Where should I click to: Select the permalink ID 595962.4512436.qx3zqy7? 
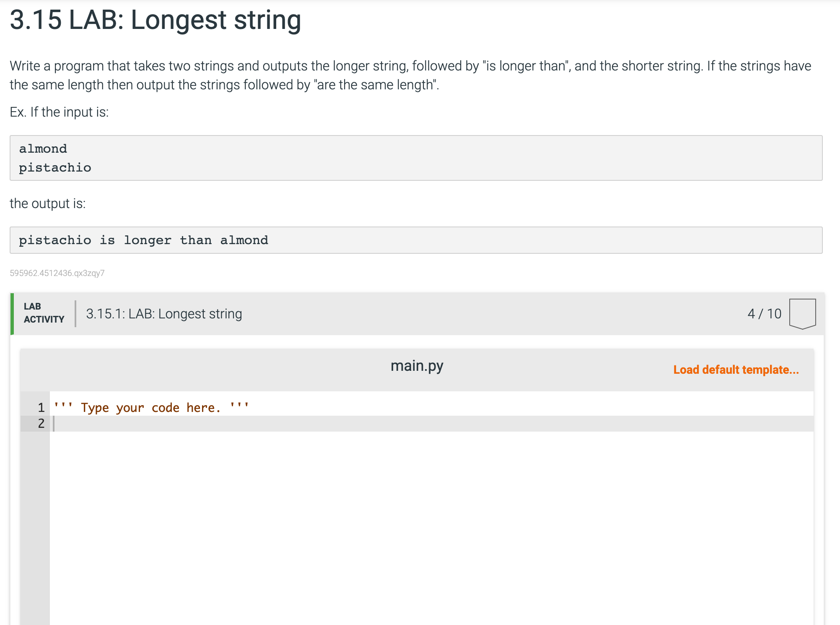[x=57, y=273]
